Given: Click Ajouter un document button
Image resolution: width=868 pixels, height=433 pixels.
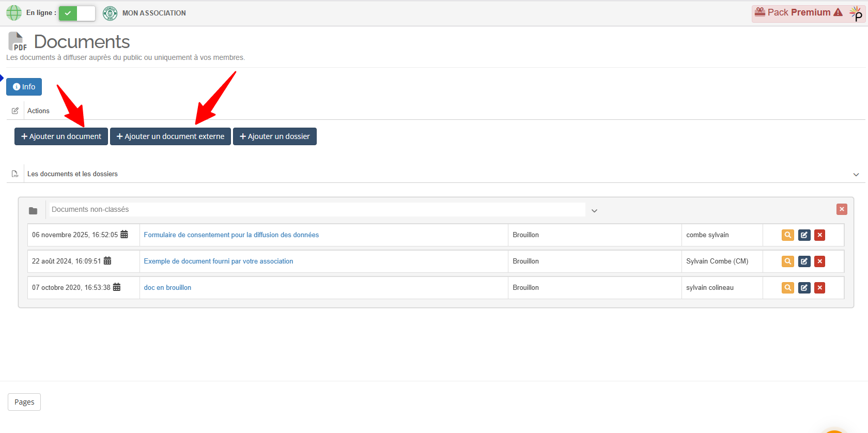Looking at the screenshot, I should point(61,136).
